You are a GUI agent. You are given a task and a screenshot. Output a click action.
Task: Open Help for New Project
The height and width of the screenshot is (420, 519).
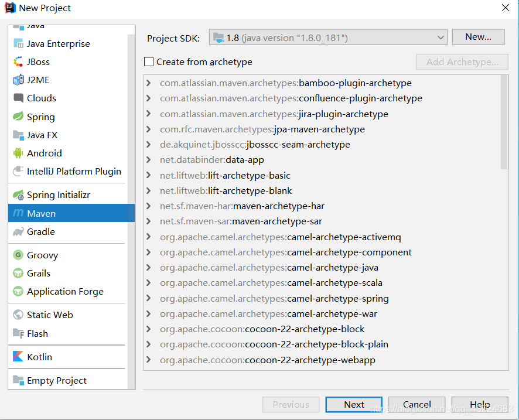tap(480, 404)
